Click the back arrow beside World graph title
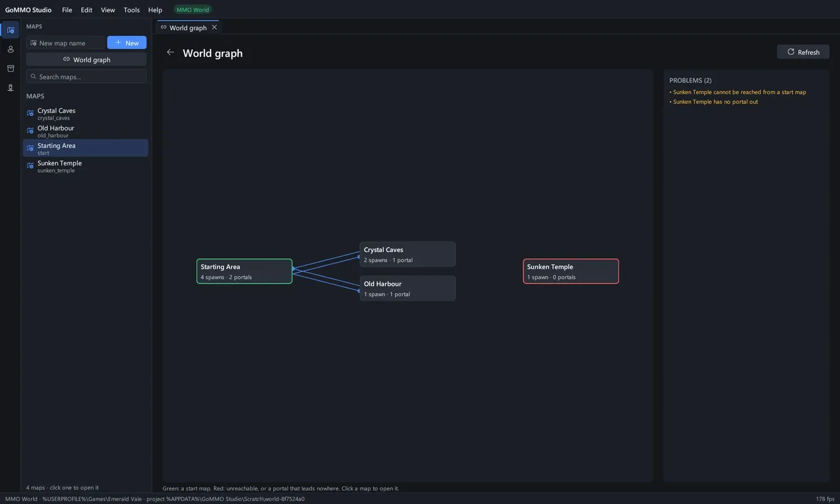The height and width of the screenshot is (504, 840). pos(170,53)
